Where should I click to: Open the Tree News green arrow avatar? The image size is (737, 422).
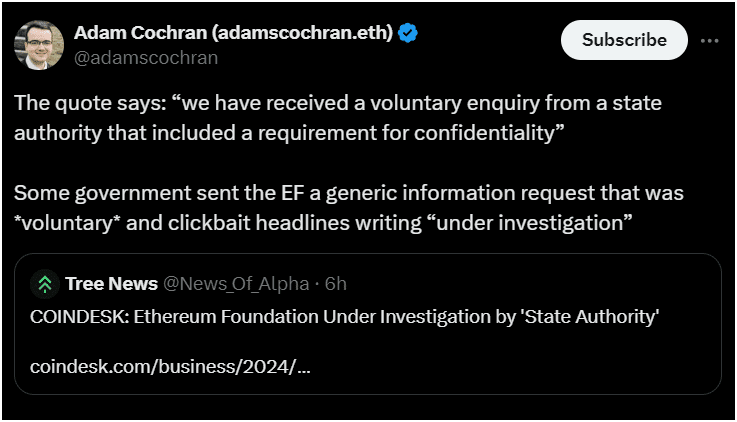pyautogui.click(x=45, y=284)
